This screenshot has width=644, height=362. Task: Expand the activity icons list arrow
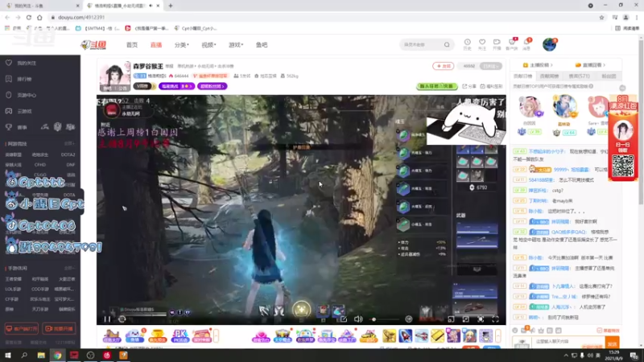(216, 335)
